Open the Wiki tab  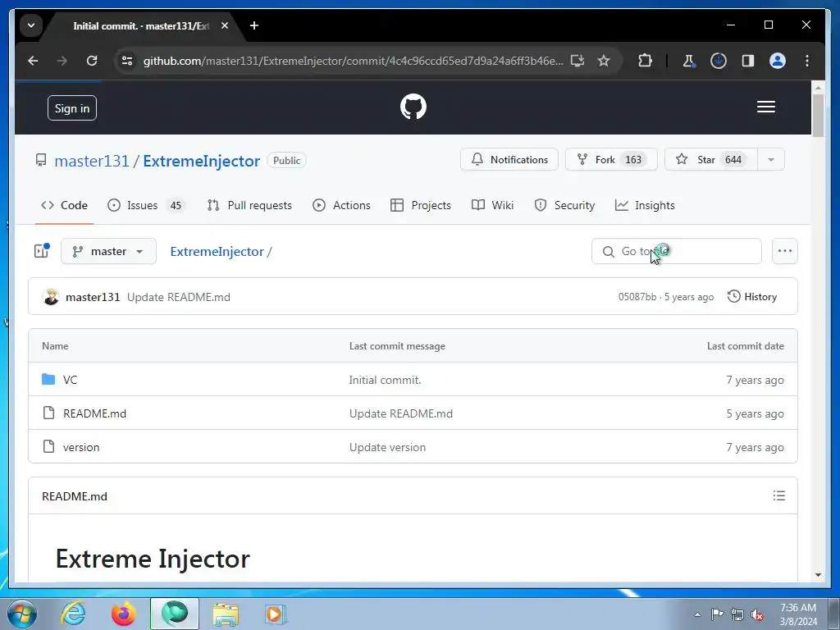tap(492, 205)
